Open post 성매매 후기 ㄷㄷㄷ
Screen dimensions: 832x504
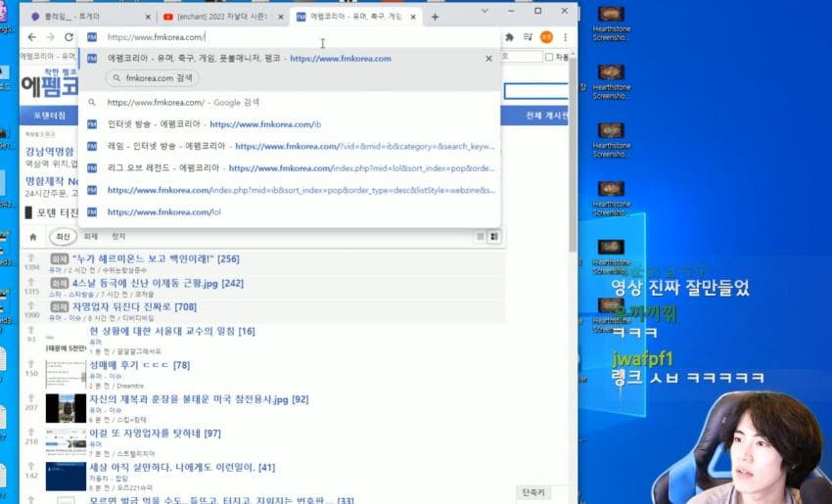tap(129, 365)
